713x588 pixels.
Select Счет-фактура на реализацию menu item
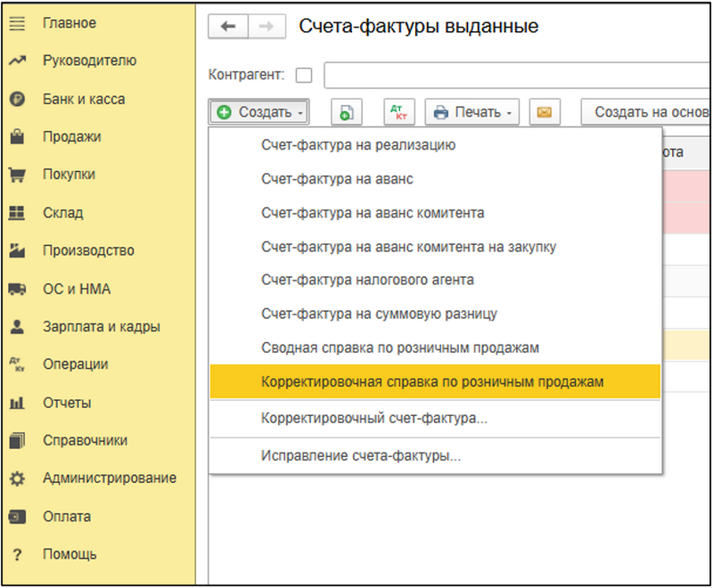(x=358, y=145)
